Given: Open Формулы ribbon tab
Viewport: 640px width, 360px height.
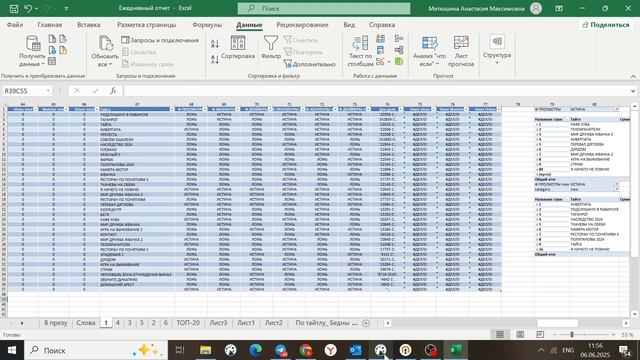Looking at the screenshot, I should [207, 24].
